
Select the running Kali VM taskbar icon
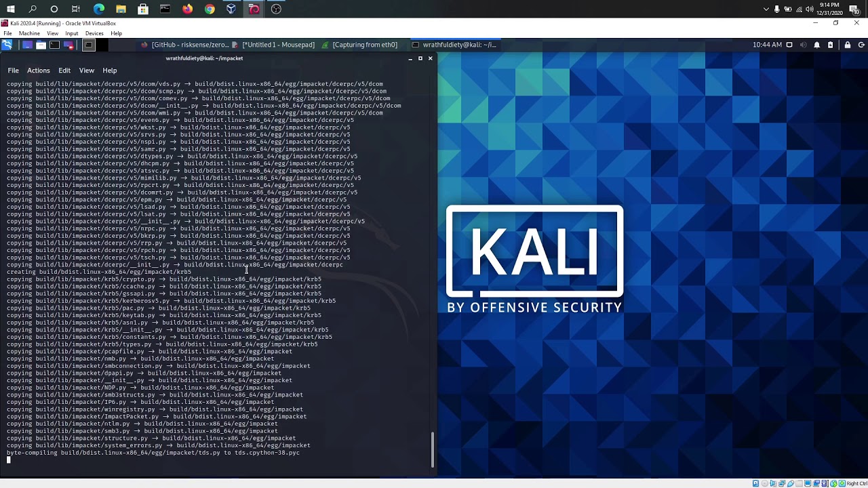254,9
